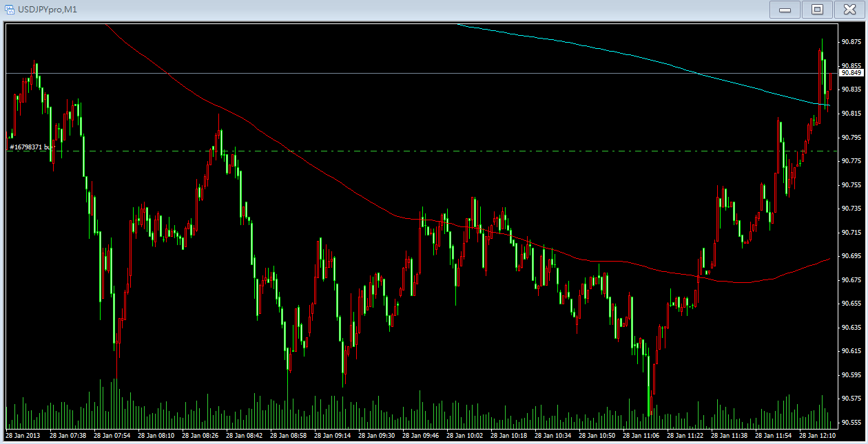Click the 90.775 price axis label
868x444 pixels.
coord(851,161)
